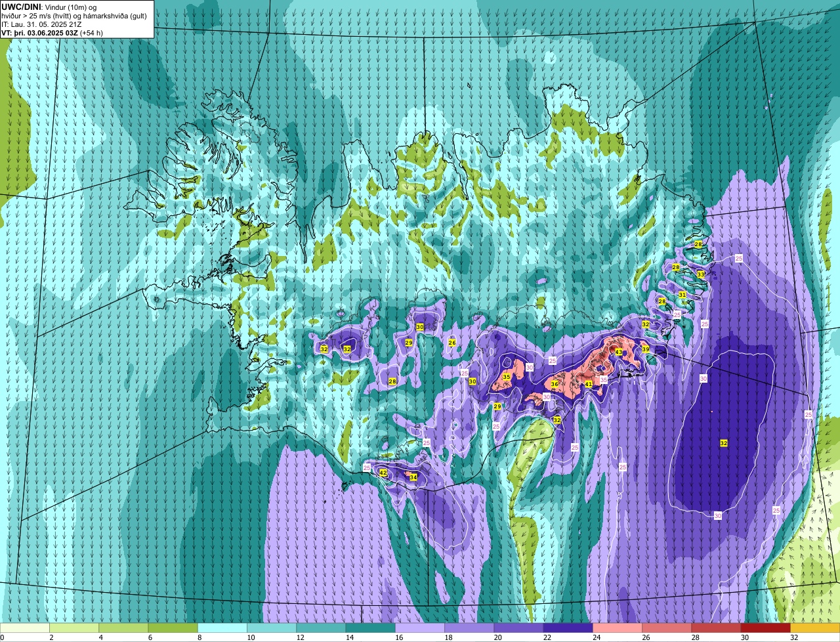Click the UWC/DINI title text
The height and width of the screenshot is (642, 840).
(20, 7)
